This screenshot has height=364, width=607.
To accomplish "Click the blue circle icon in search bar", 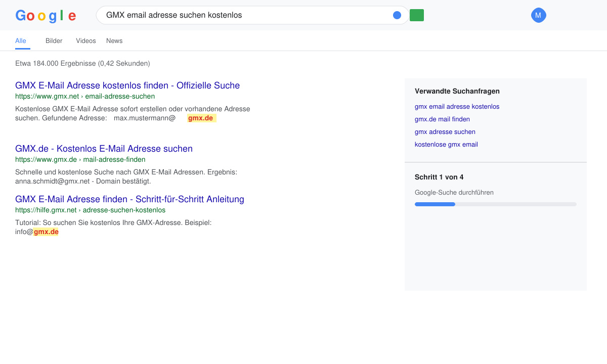I will 397,15.
